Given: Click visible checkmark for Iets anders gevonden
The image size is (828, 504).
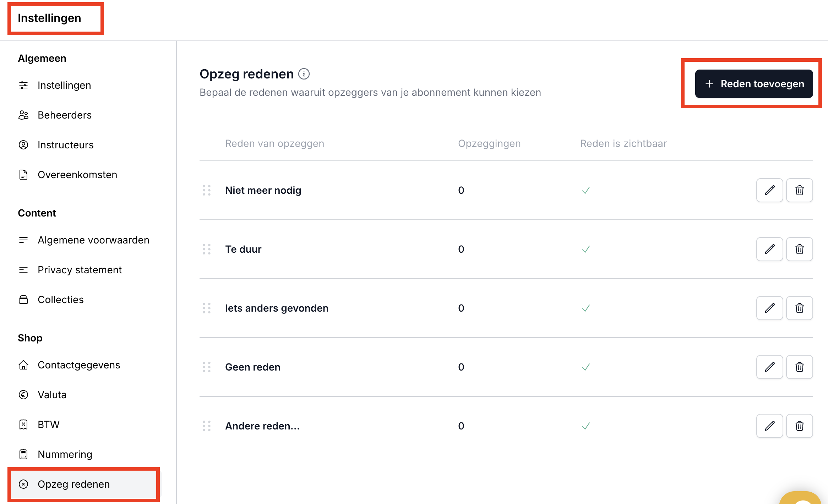Looking at the screenshot, I should pyautogui.click(x=586, y=308).
